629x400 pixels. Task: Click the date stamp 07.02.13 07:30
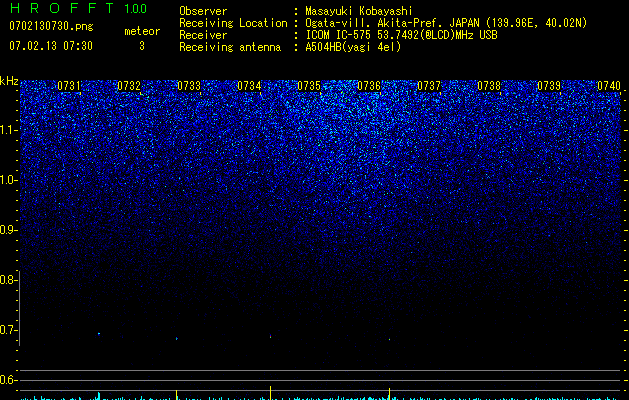pos(51,46)
